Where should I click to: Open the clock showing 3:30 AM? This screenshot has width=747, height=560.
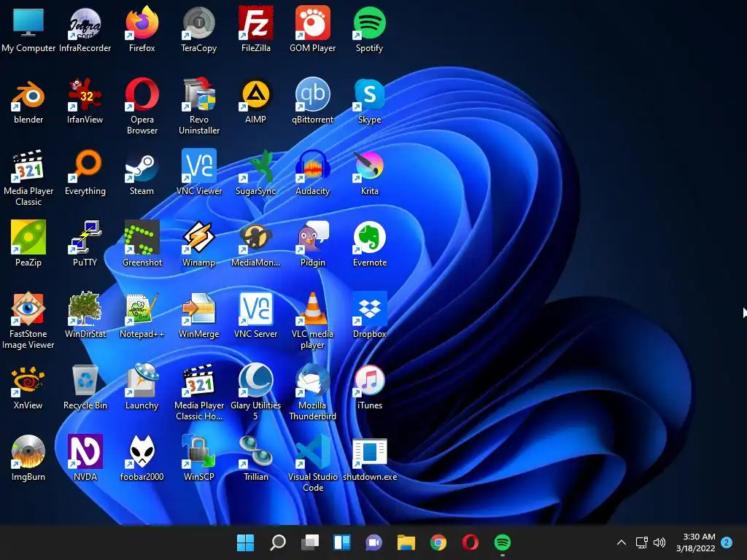[696, 542]
